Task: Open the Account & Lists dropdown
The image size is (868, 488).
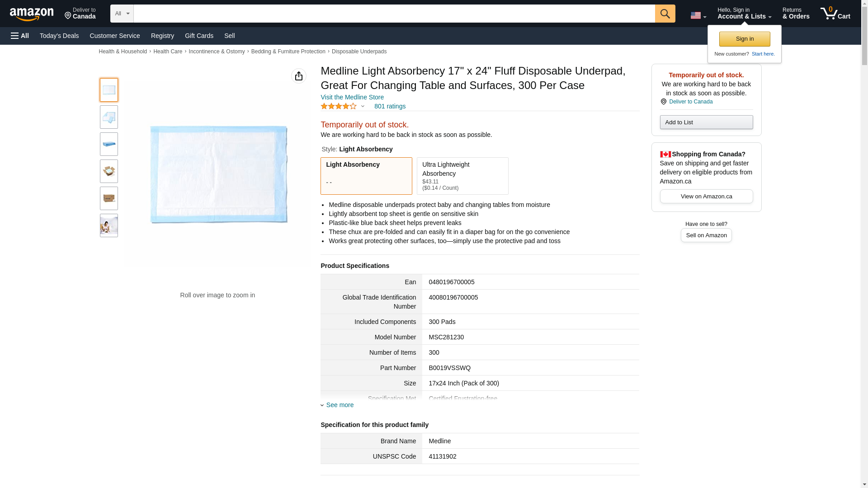Action: pos(744,14)
